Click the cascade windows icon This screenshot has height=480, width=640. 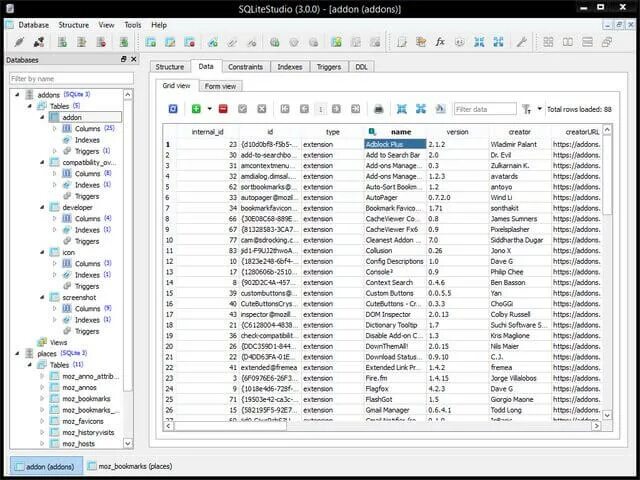(607, 42)
